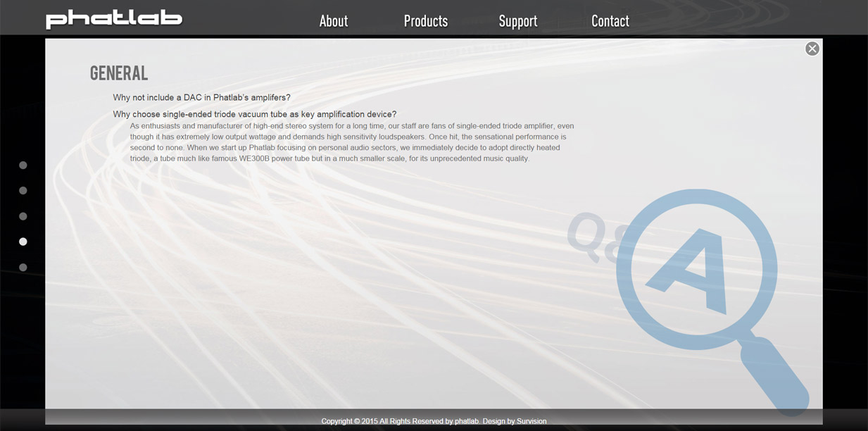The width and height of the screenshot is (868, 431).
Task: Open the Contact page
Action: pyautogui.click(x=610, y=21)
